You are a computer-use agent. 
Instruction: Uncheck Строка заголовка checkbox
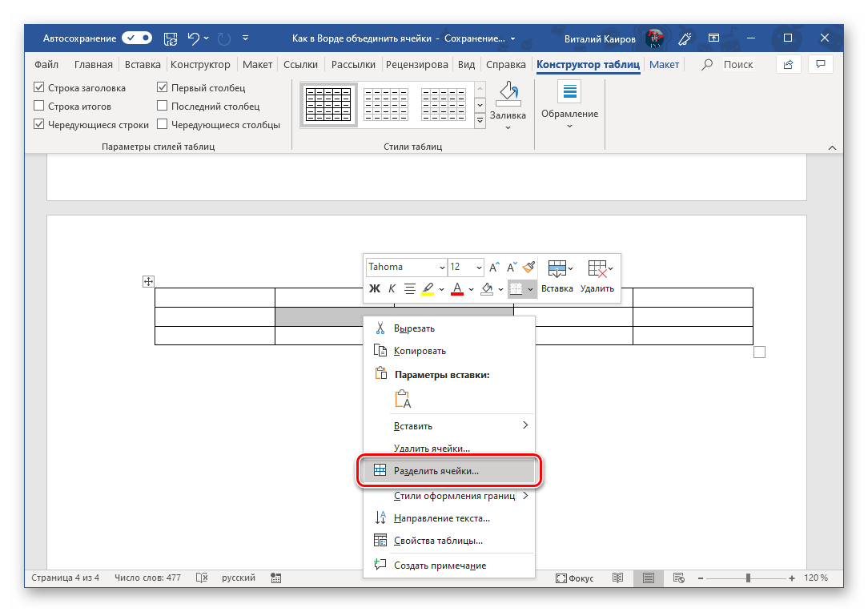tap(38, 87)
